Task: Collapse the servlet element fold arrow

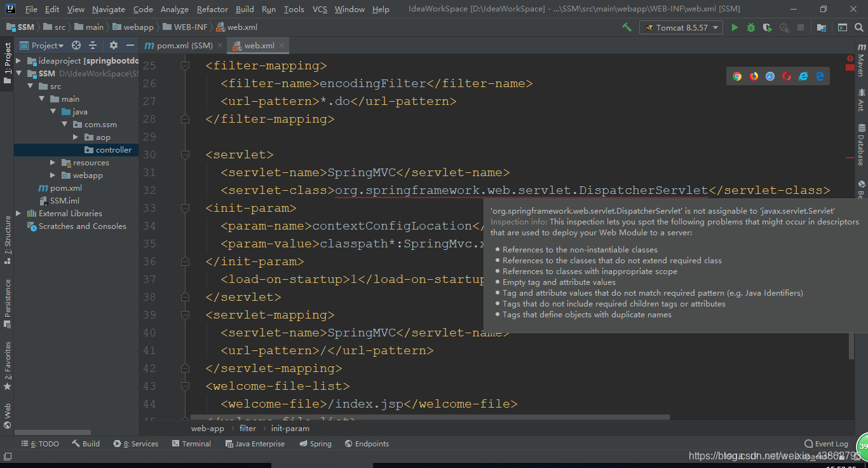Action: 186,154
